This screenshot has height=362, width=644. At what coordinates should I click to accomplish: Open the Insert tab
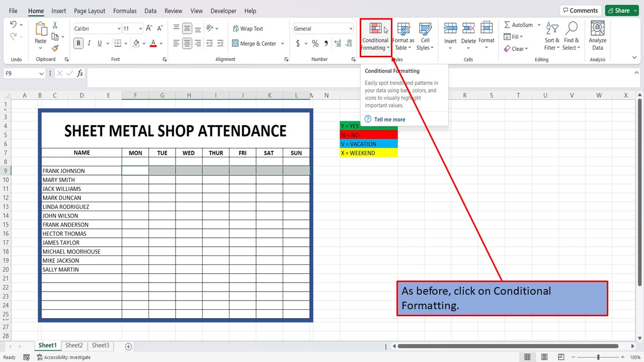pyautogui.click(x=59, y=11)
